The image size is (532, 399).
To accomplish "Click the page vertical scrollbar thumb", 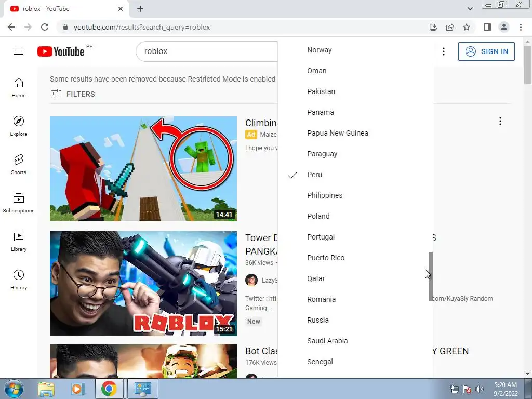I will [527, 64].
